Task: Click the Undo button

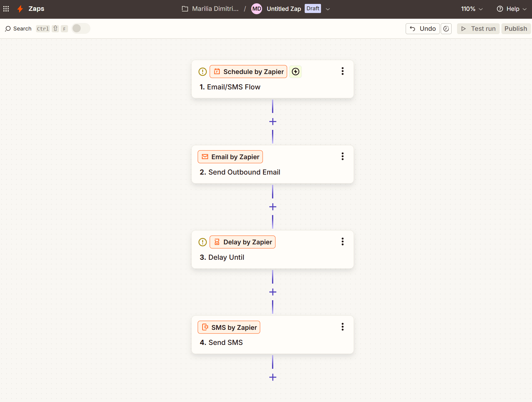Action: 423,29
